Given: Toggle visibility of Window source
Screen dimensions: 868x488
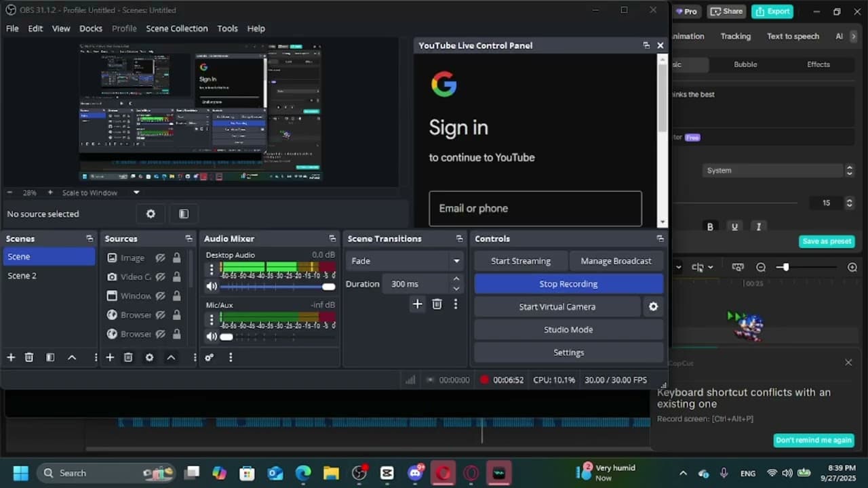Looking at the screenshot, I should pos(160,296).
